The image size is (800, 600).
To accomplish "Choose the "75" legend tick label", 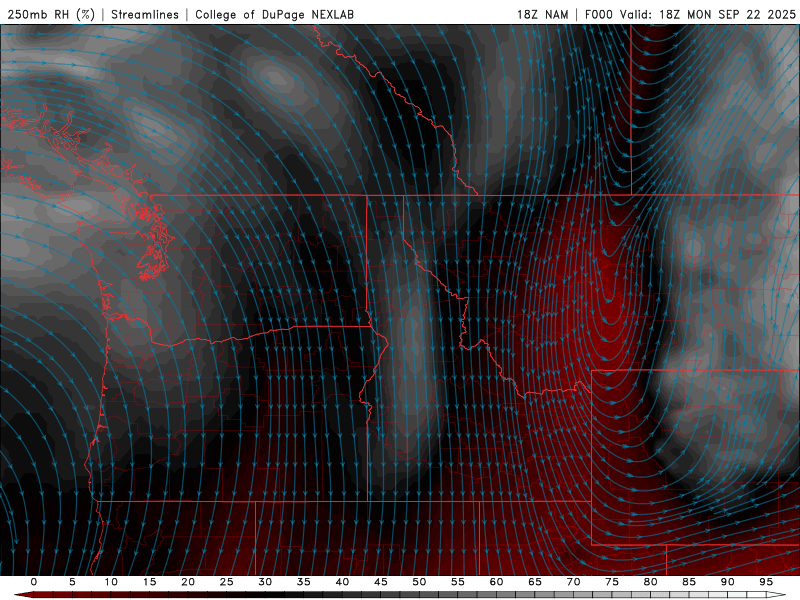I will tap(612, 582).
